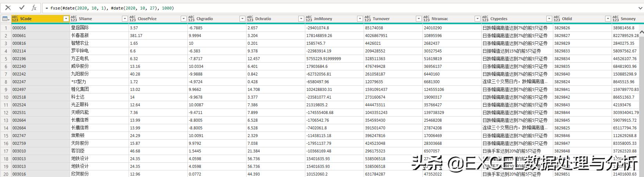Screen dimensions: 644x177
Task: Open Dchratio column filter dropdown
Action: click(301, 19)
